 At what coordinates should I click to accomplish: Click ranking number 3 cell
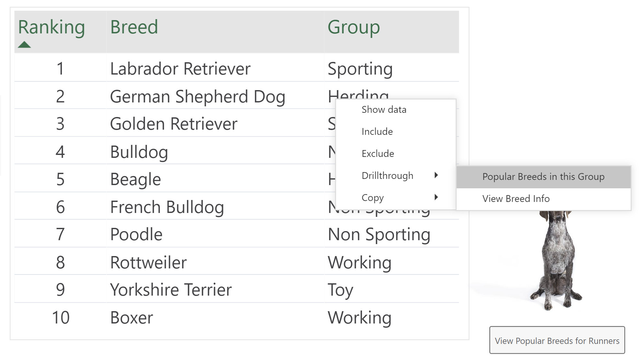[x=60, y=123]
